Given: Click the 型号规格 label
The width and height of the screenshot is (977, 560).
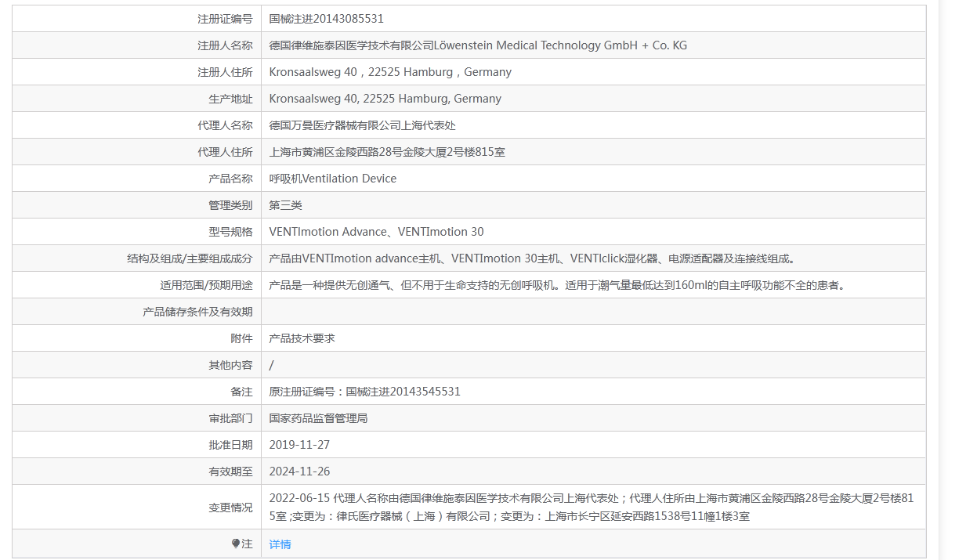Looking at the screenshot, I should coord(230,232).
